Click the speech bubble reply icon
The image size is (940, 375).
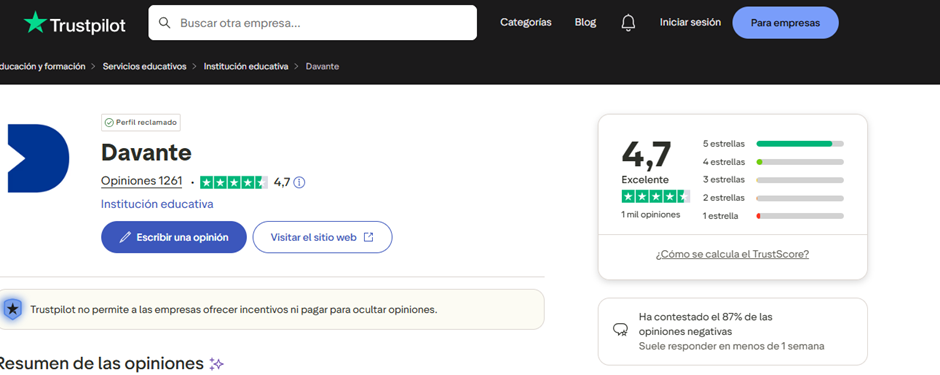point(620,329)
